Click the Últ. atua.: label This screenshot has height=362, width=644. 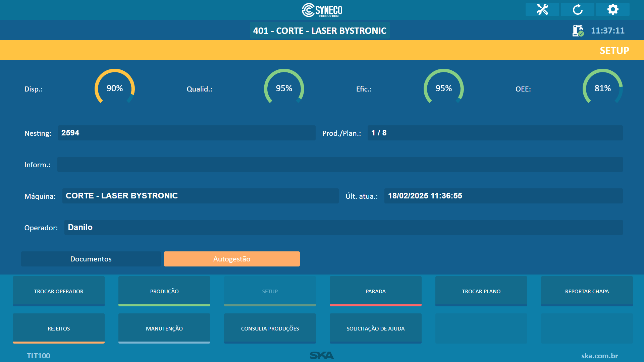362,196
